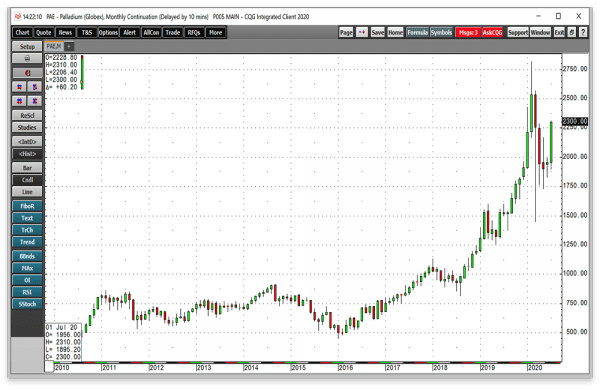Image resolution: width=600 pixels, height=390 pixels.
Task: Click the L= 1895.20 low readout
Action: 63,350
